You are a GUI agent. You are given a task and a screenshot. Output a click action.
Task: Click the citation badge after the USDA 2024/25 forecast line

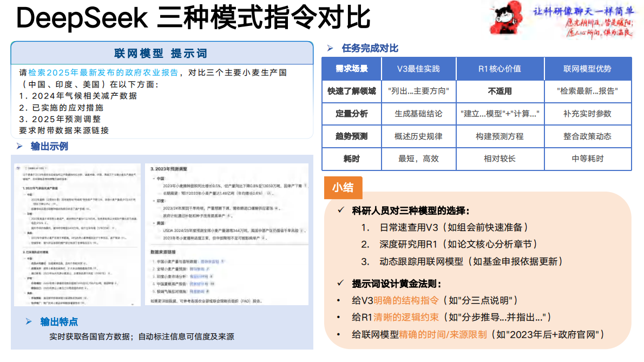point(301,231)
